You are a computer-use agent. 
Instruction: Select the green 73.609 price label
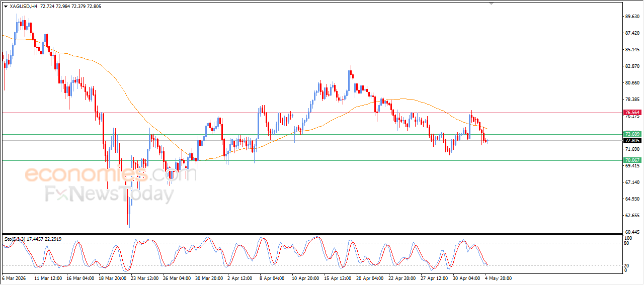(x=632, y=134)
